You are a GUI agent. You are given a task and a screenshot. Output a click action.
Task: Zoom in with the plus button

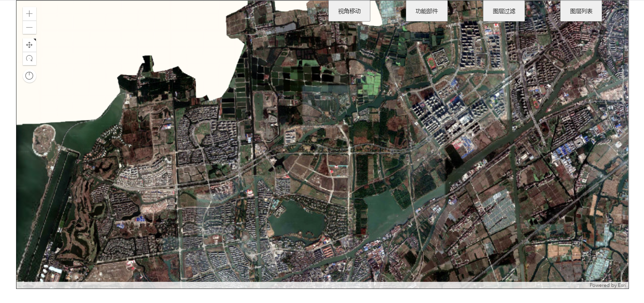(30, 14)
